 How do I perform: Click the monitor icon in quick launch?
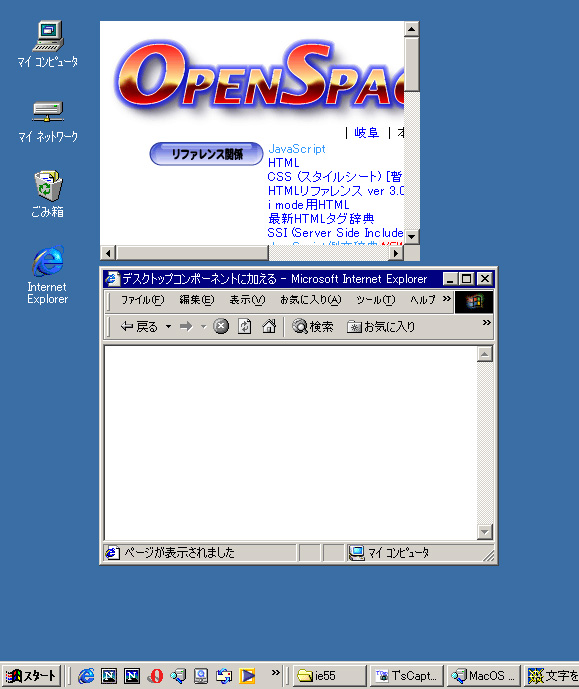click(x=201, y=676)
